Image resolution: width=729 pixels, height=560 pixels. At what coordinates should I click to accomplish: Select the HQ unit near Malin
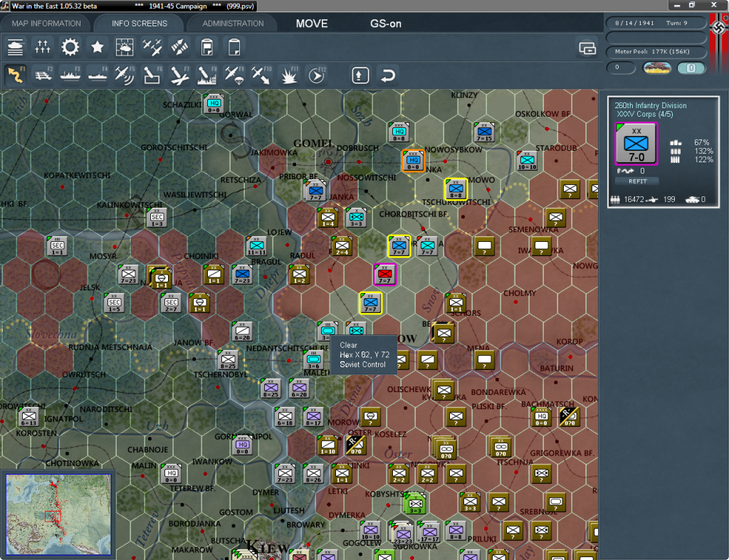tap(171, 474)
